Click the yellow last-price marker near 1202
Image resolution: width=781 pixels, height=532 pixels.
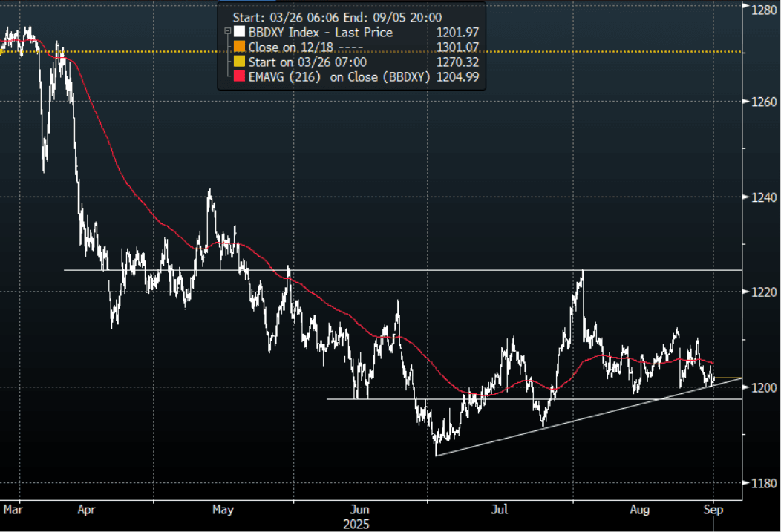pyautogui.click(x=728, y=378)
